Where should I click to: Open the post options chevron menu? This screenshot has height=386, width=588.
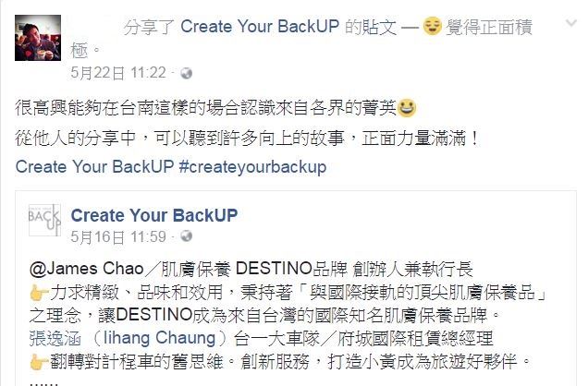(x=571, y=24)
